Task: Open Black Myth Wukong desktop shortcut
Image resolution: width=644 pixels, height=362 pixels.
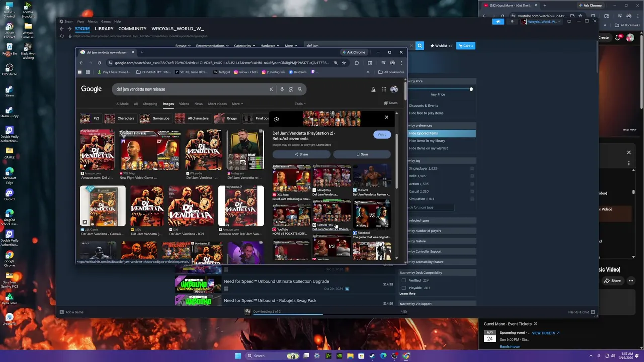Action: point(28,51)
